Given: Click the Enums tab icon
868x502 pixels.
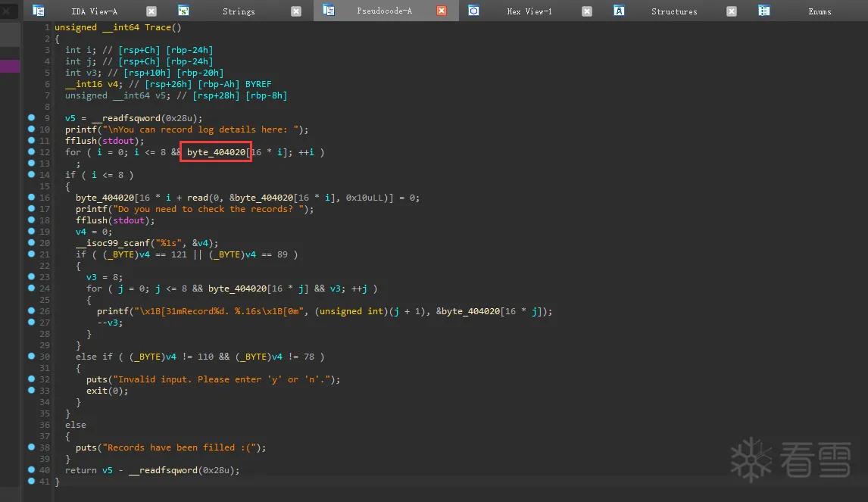Looking at the screenshot, I should tap(764, 11).
